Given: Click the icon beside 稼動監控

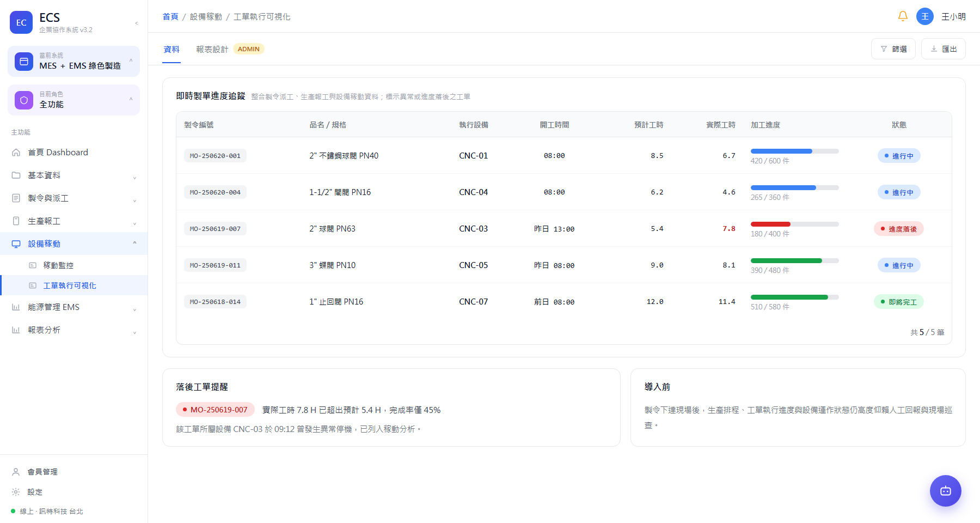Looking at the screenshot, I should pos(33,265).
